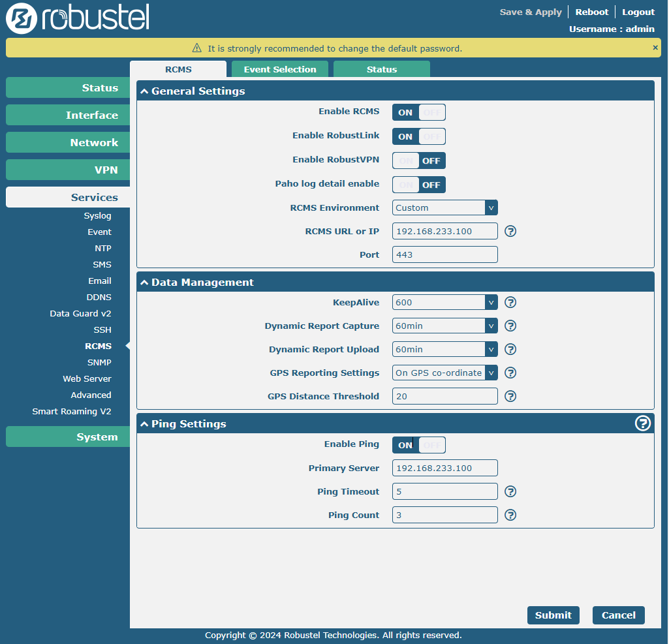Open the SNMP service page

point(99,363)
